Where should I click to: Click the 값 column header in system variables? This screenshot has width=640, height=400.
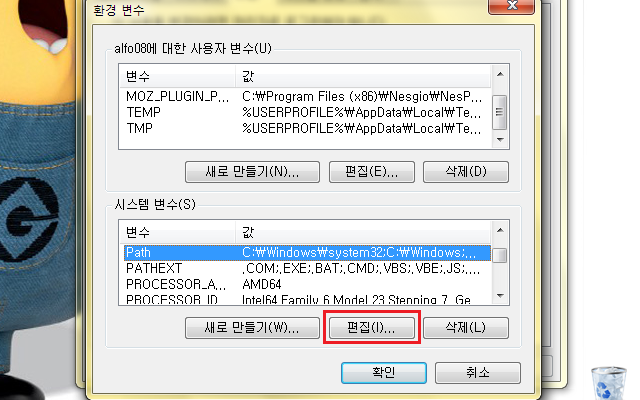tap(363, 233)
